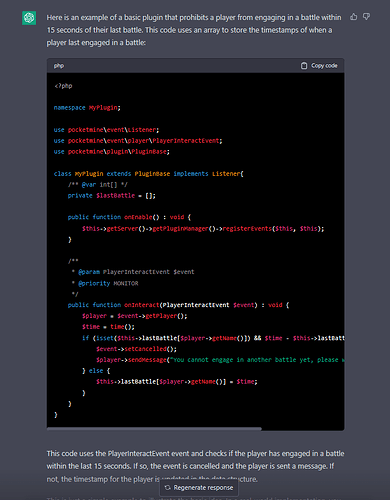Click the 'class MyPlugin extends PluginBase' line
This screenshot has height=500, width=390.
point(149,174)
